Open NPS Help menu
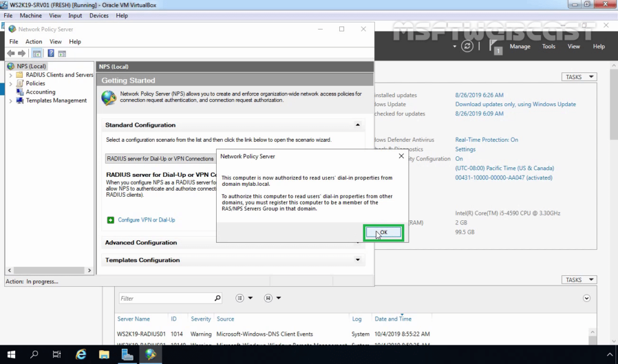The width and height of the screenshot is (618, 364). tap(75, 42)
